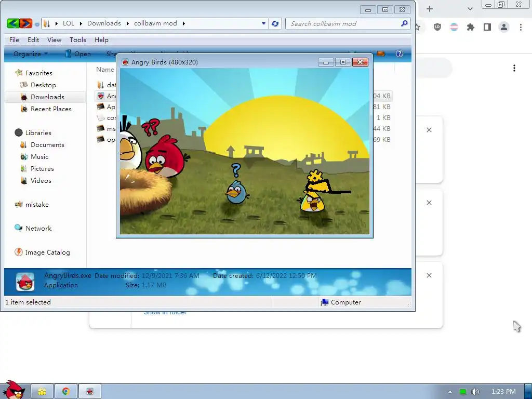Image resolution: width=532 pixels, height=399 pixels.
Task: Open the Chrome profile avatar
Action: (504, 27)
